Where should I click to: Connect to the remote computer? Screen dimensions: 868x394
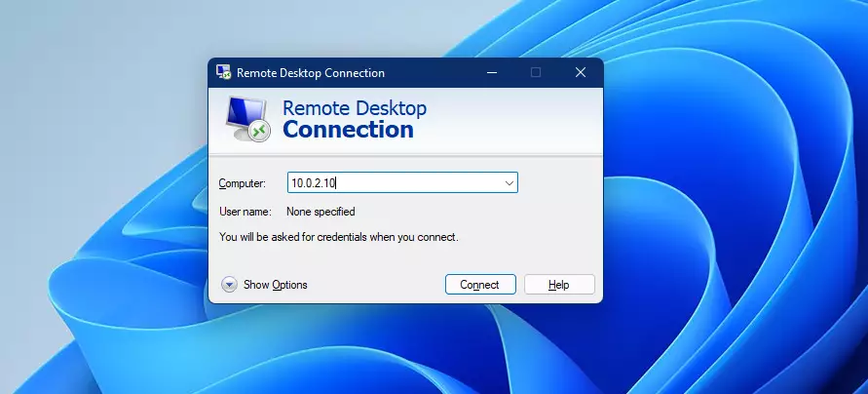(480, 285)
